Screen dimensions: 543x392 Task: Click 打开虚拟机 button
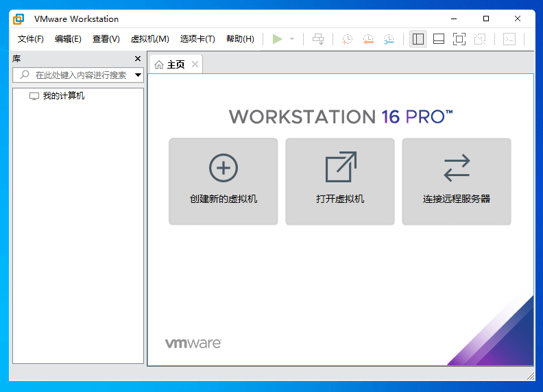click(x=340, y=182)
